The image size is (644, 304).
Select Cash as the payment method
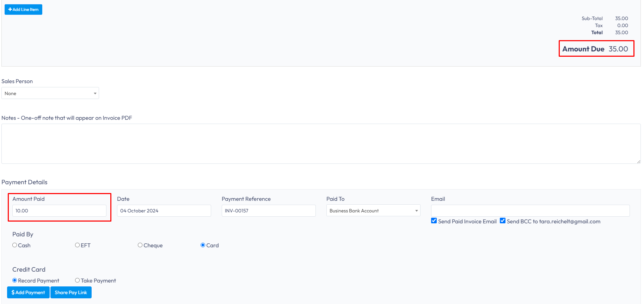15,245
